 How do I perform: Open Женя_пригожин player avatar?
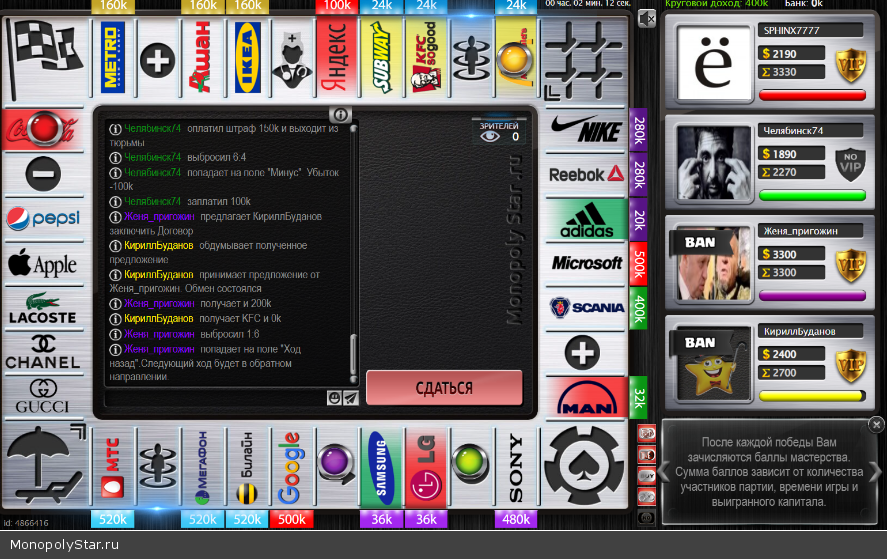[713, 263]
